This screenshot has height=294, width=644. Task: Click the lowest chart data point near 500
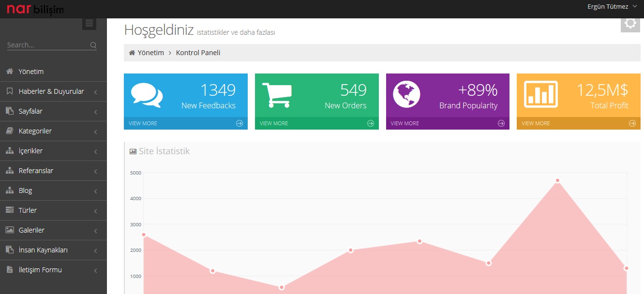pyautogui.click(x=282, y=287)
